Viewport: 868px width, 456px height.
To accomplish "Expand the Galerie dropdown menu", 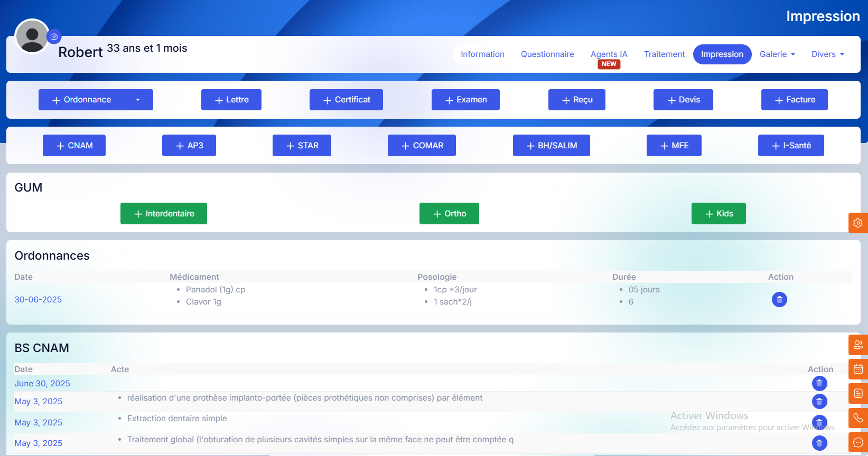I will coord(777,54).
